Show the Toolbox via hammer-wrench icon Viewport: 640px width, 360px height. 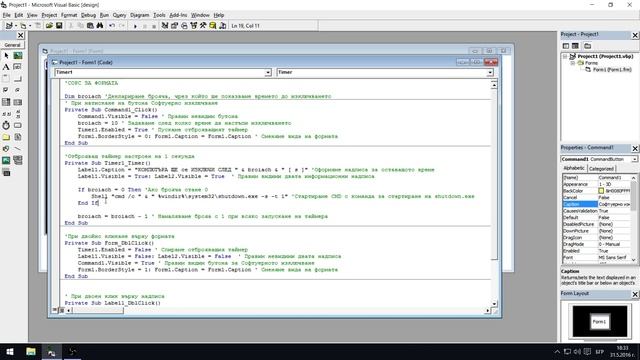coord(203,26)
